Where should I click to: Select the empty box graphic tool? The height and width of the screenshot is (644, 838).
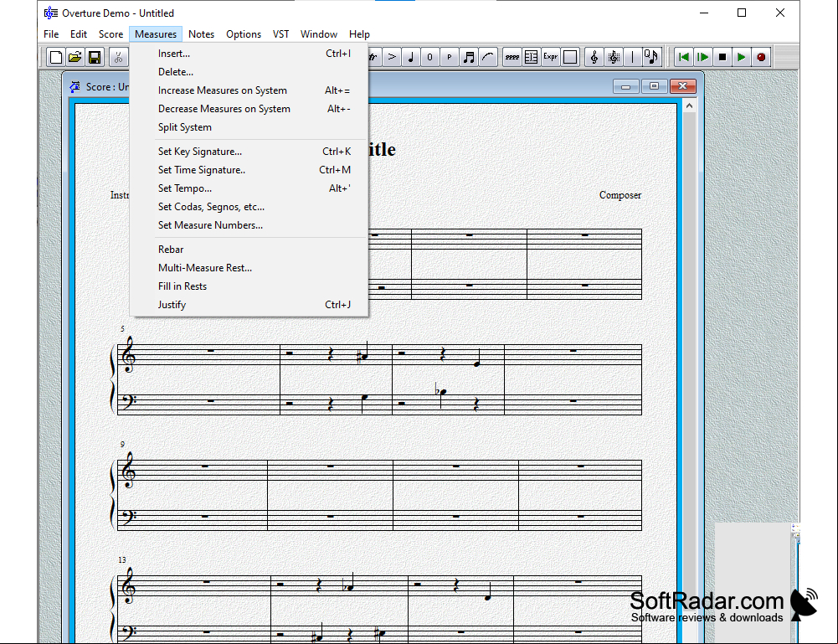[570, 57]
